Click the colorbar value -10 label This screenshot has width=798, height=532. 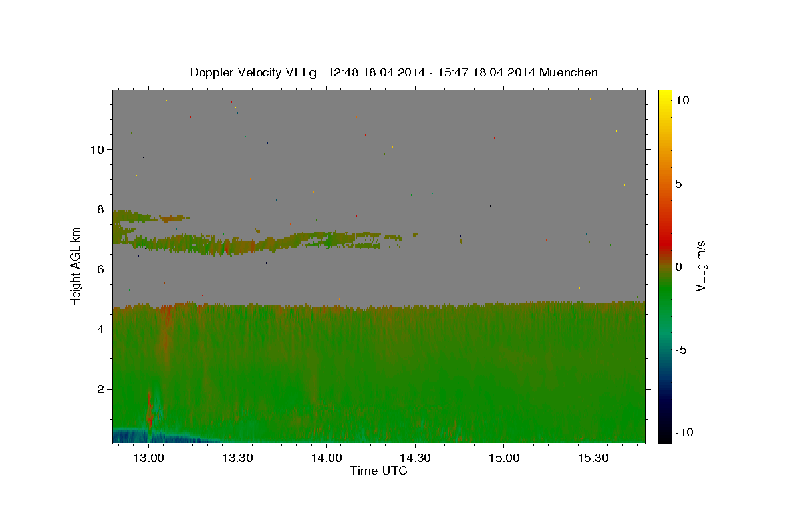click(684, 432)
